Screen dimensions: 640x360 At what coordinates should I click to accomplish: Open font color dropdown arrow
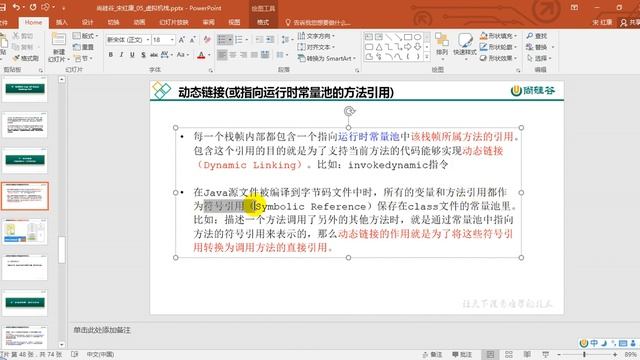pos(209,55)
